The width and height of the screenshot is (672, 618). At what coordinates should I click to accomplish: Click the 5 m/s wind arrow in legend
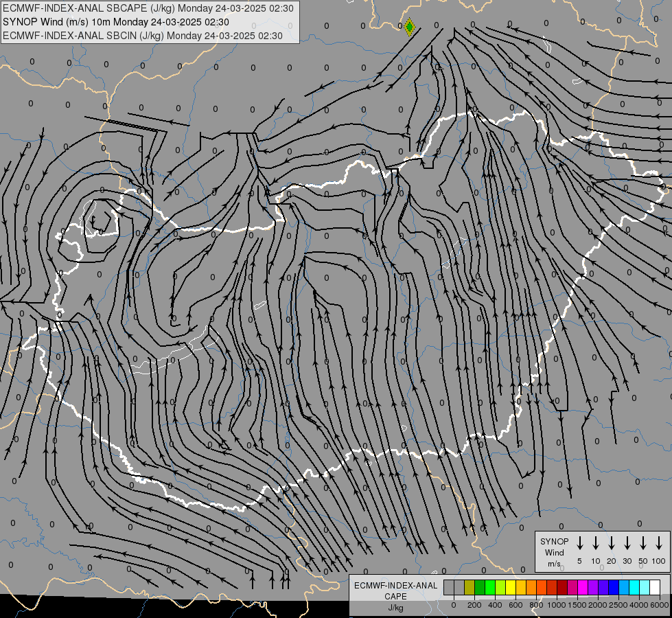[579, 543]
